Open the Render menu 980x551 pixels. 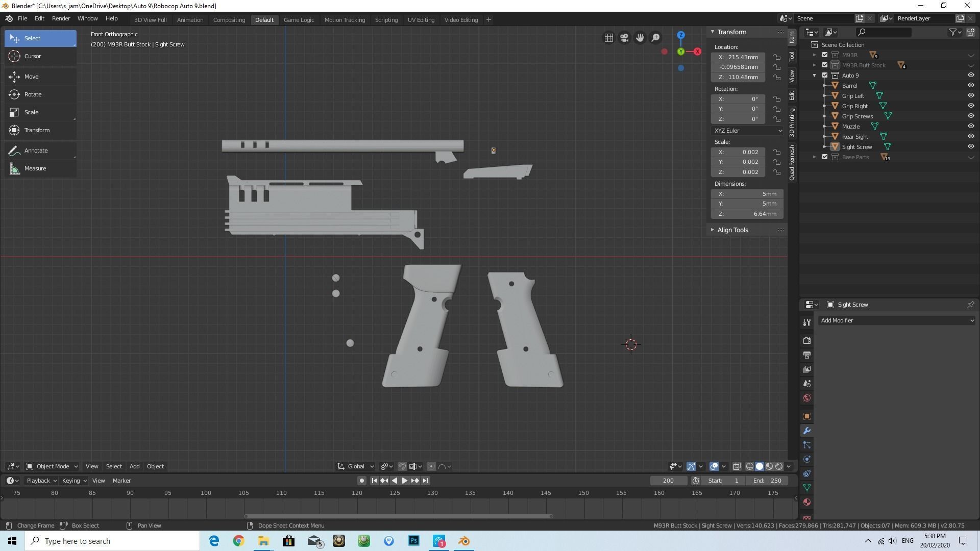point(61,18)
